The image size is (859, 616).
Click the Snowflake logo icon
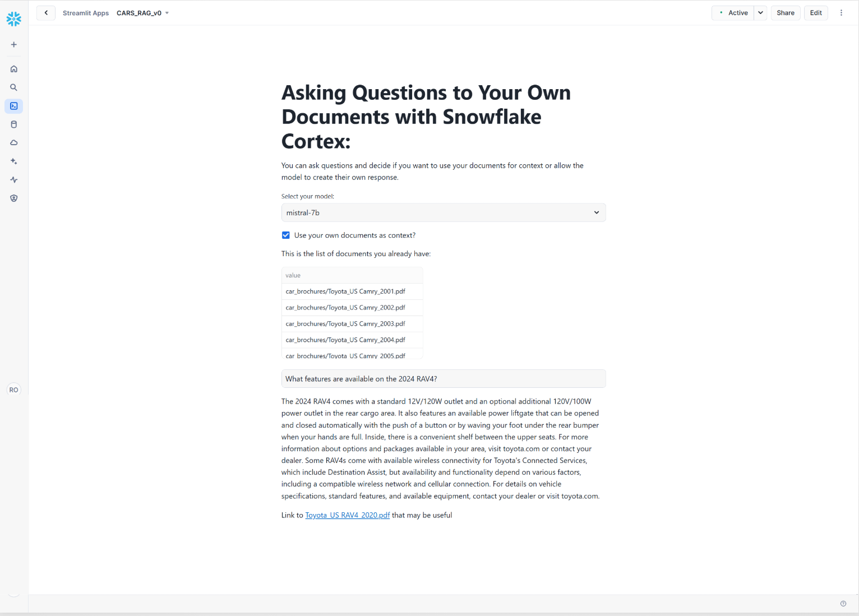[x=14, y=19]
